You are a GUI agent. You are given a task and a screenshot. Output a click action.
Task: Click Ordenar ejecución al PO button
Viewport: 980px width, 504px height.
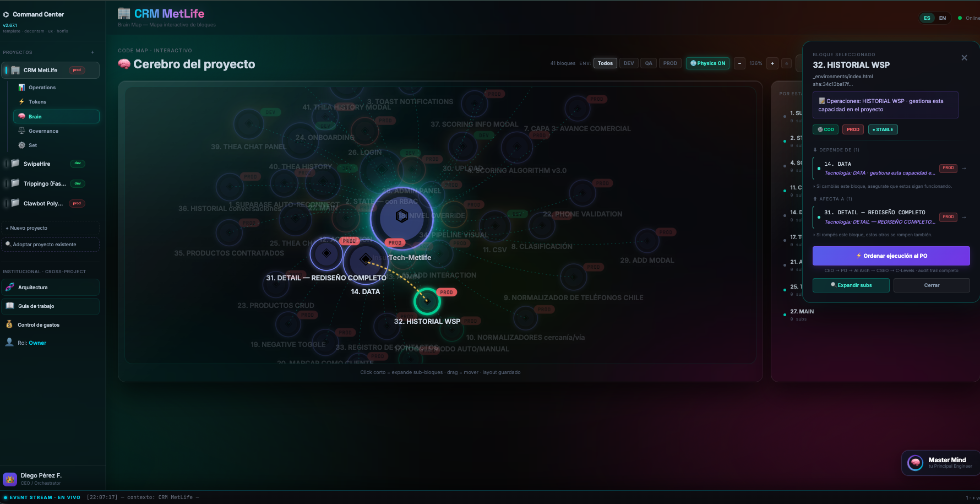click(x=891, y=256)
